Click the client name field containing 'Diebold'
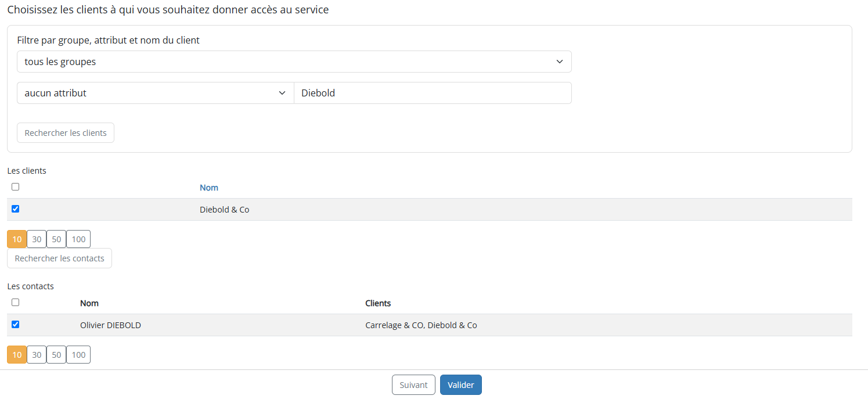This screenshot has height=399, width=868. pos(433,93)
